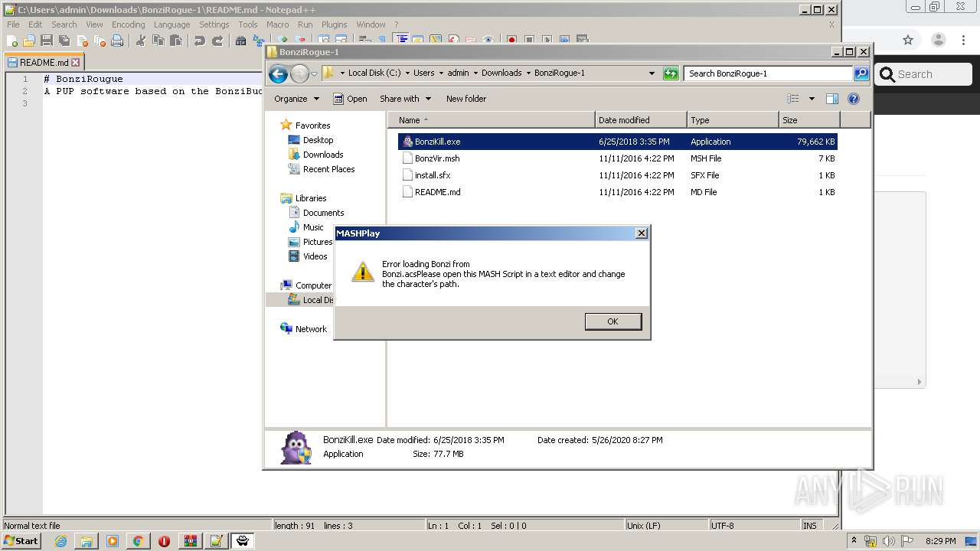Close the MASHPlay dialog with the X
The image size is (980, 551).
coord(642,233)
